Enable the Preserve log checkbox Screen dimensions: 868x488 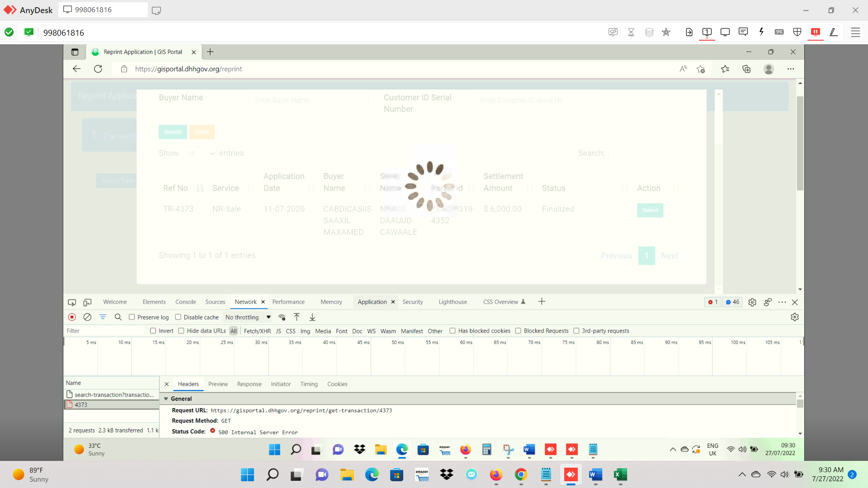[x=132, y=317]
